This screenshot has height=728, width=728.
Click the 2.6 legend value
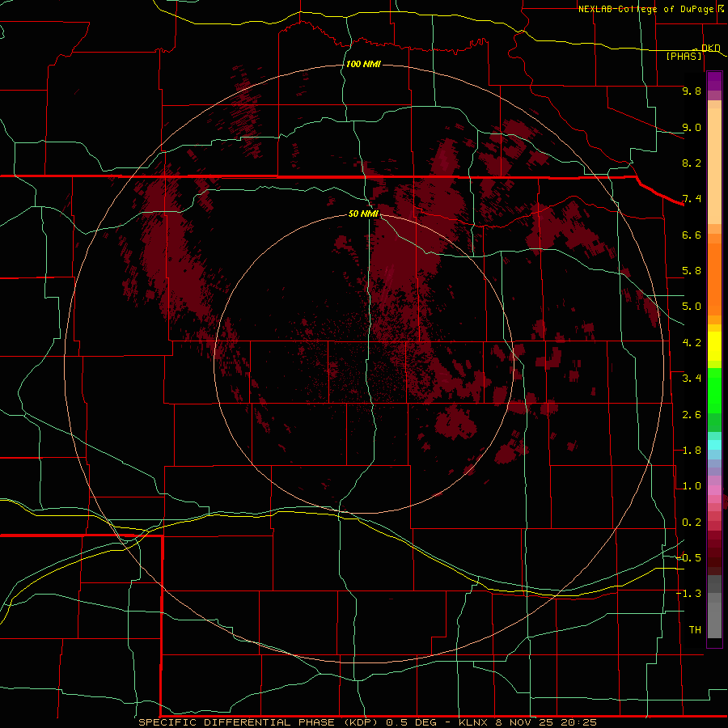692,415
